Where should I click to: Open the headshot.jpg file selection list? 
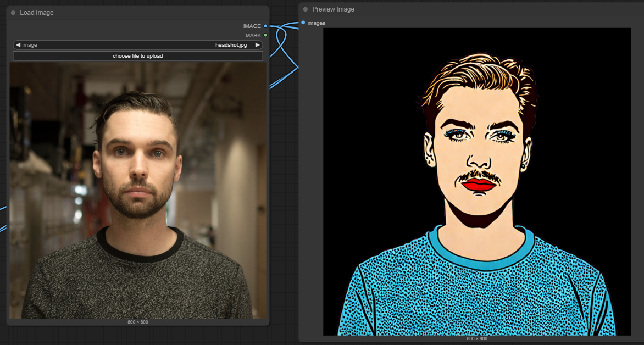pyautogui.click(x=137, y=44)
